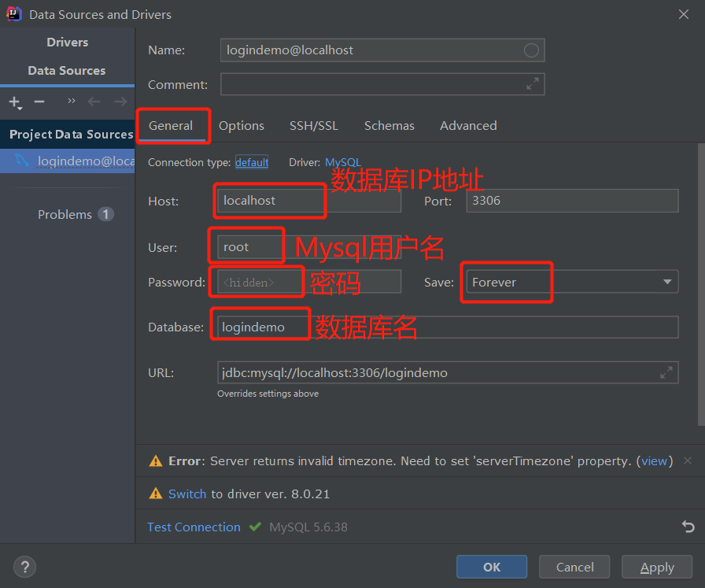The height and width of the screenshot is (588, 705).
Task: Open the Problems entry in sidebar
Action: tap(65, 215)
